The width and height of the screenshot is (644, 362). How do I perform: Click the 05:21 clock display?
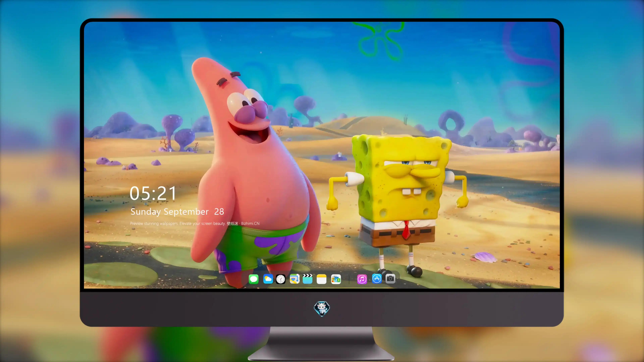pyautogui.click(x=153, y=193)
